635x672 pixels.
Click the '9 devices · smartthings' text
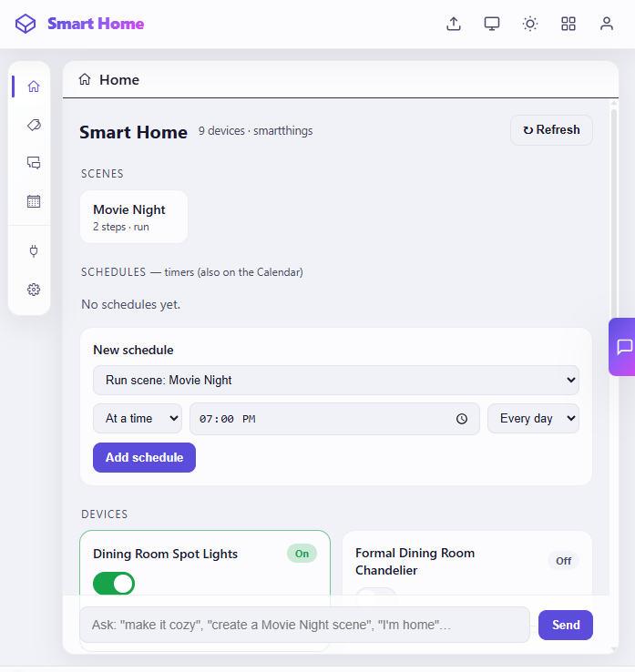pyautogui.click(x=255, y=131)
